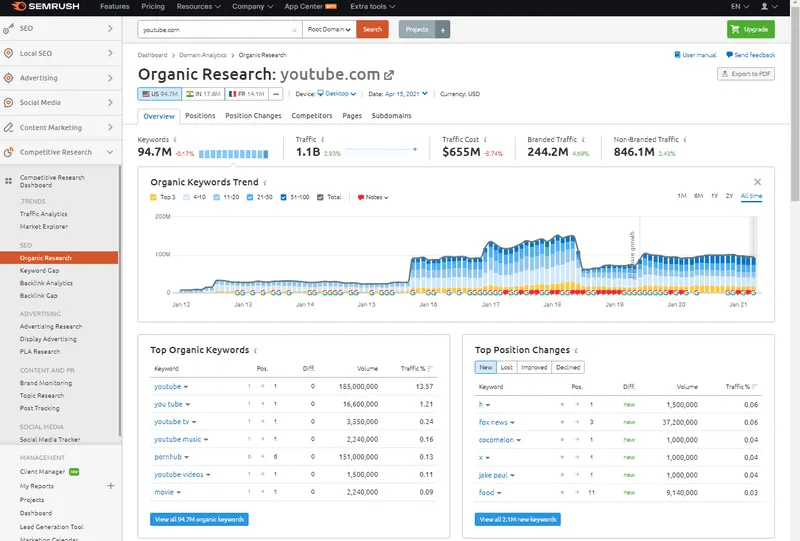Add a new report with My Reports plus

[x=111, y=486]
